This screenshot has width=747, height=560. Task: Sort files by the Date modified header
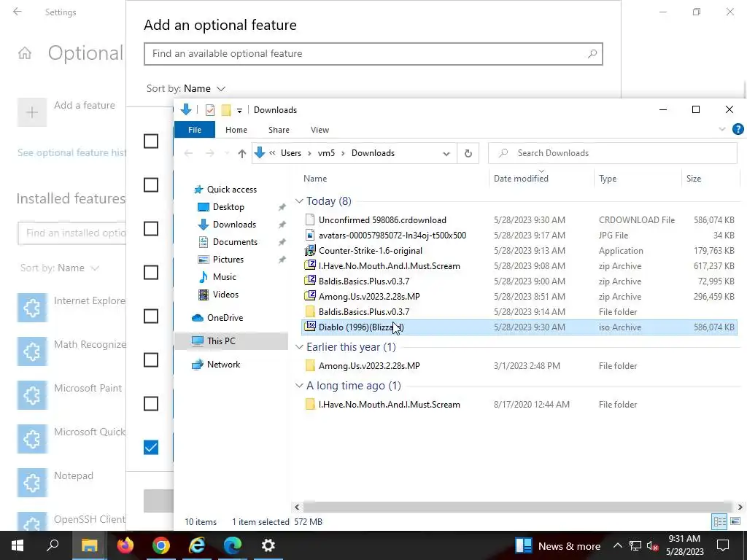click(521, 179)
